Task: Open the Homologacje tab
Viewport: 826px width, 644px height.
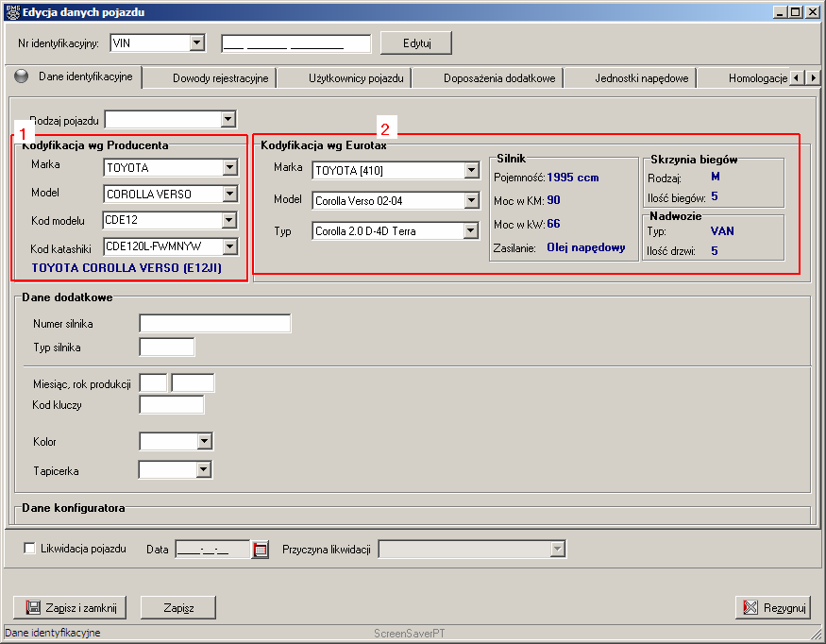Action: [757, 78]
